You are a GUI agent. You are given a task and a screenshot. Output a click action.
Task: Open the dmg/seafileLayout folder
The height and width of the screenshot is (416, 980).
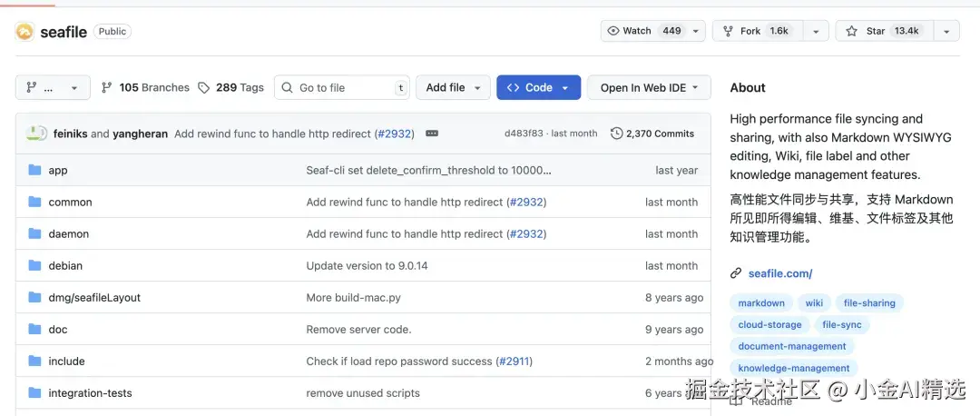pos(94,298)
